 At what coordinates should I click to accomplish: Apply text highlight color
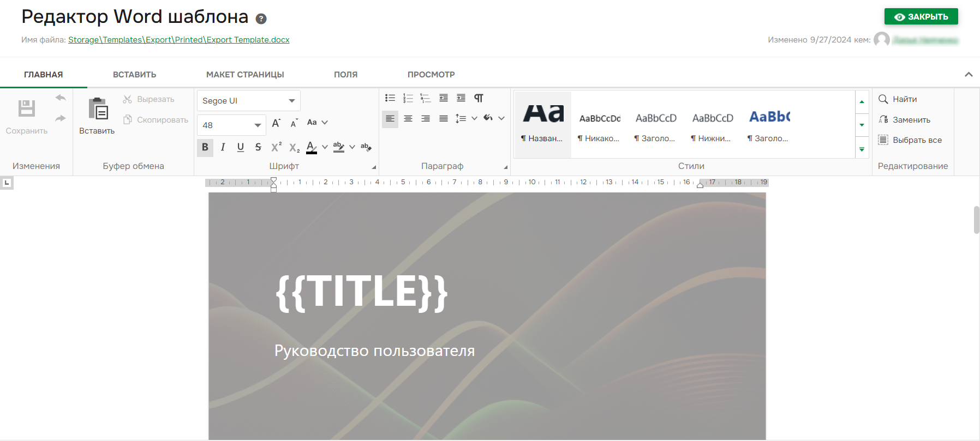click(x=339, y=147)
